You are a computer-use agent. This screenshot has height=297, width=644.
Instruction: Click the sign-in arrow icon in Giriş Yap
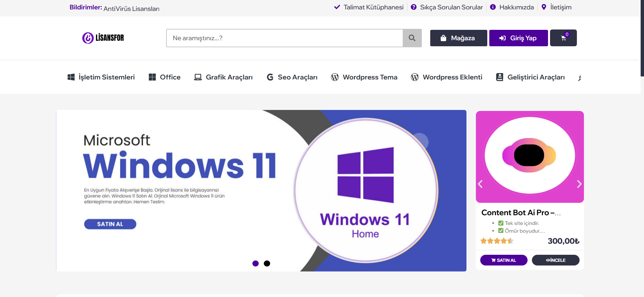(503, 38)
